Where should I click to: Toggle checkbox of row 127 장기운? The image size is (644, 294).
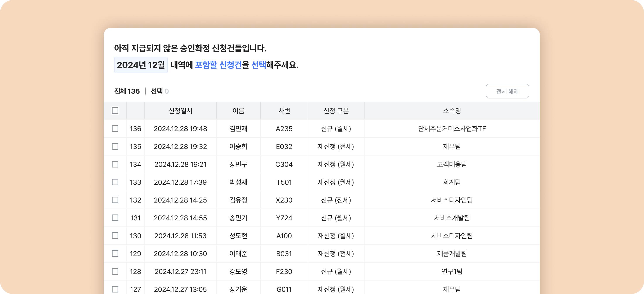[115, 289]
